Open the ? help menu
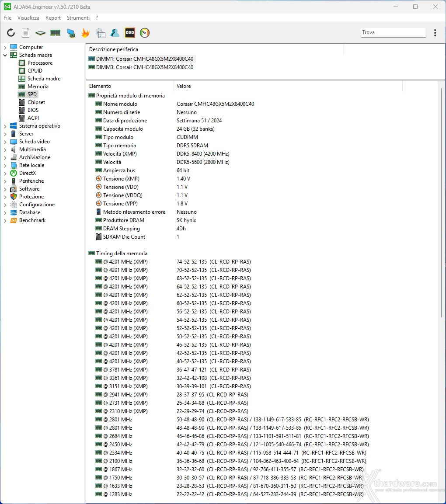The width and height of the screenshot is (446, 504). [97, 18]
